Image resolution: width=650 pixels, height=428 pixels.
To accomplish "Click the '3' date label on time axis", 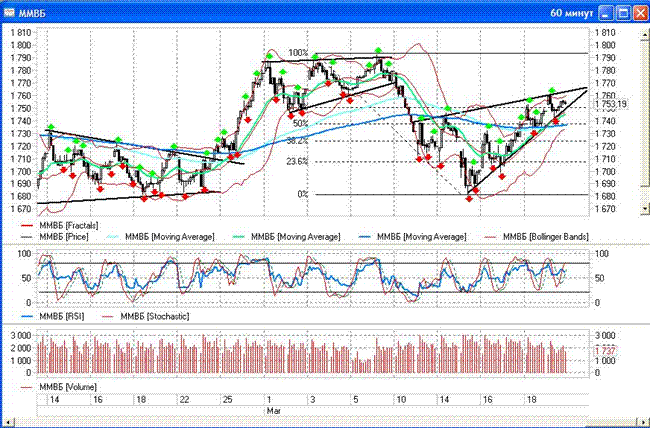I will click(x=313, y=400).
